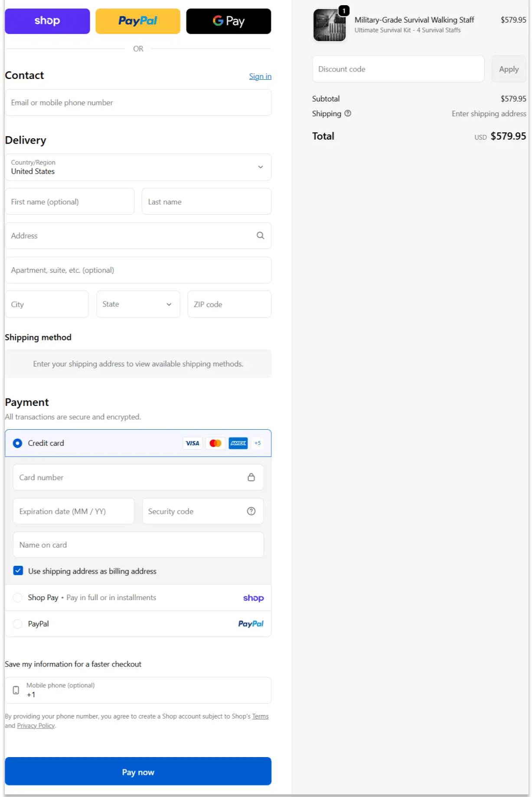The width and height of the screenshot is (532, 797).
Task: Click the item quantity badge on thumbnail
Action: [x=344, y=10]
